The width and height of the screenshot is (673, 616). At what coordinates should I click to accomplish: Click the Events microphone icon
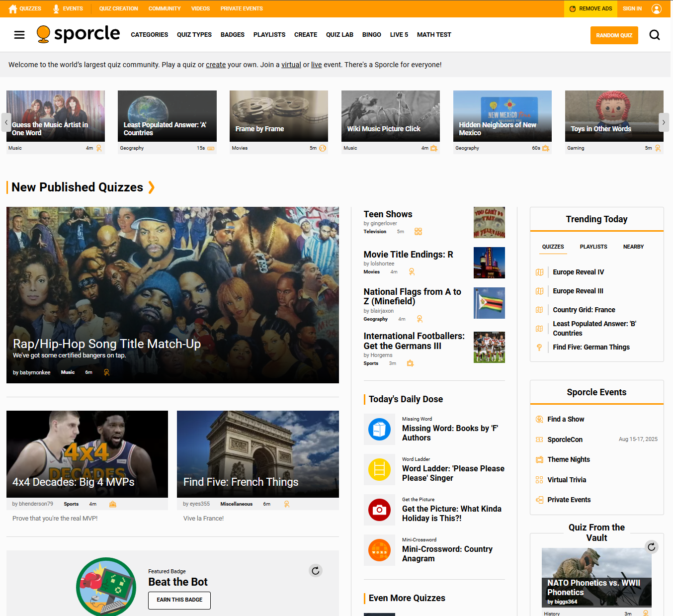coord(56,8)
